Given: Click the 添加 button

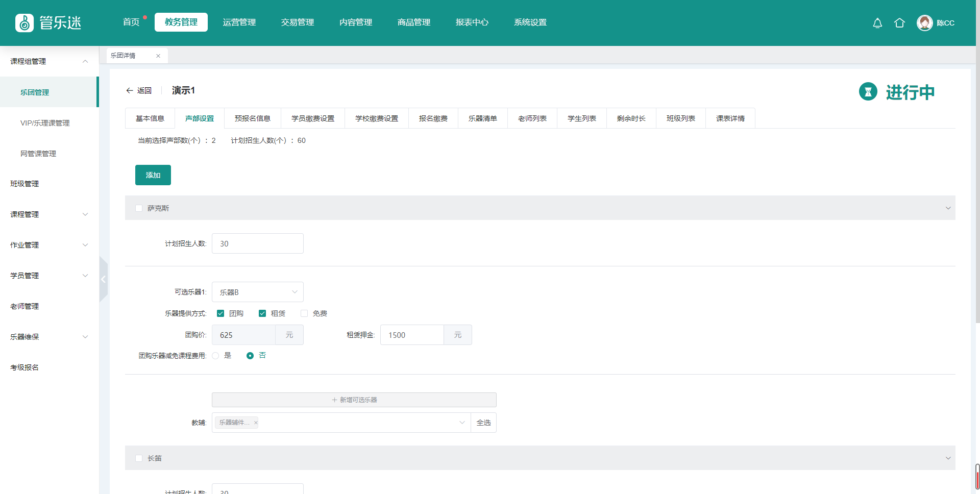Looking at the screenshot, I should [153, 175].
